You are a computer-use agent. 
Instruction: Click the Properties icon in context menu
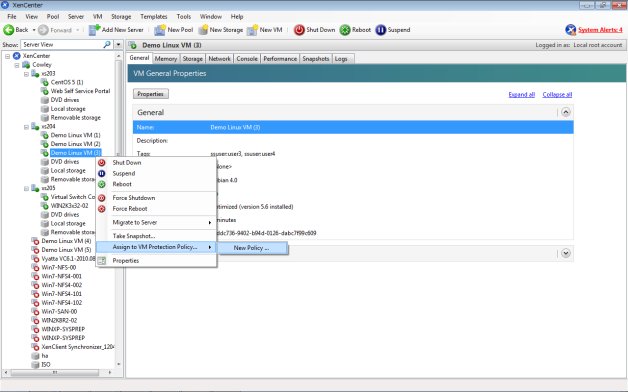pyautogui.click(x=102, y=261)
